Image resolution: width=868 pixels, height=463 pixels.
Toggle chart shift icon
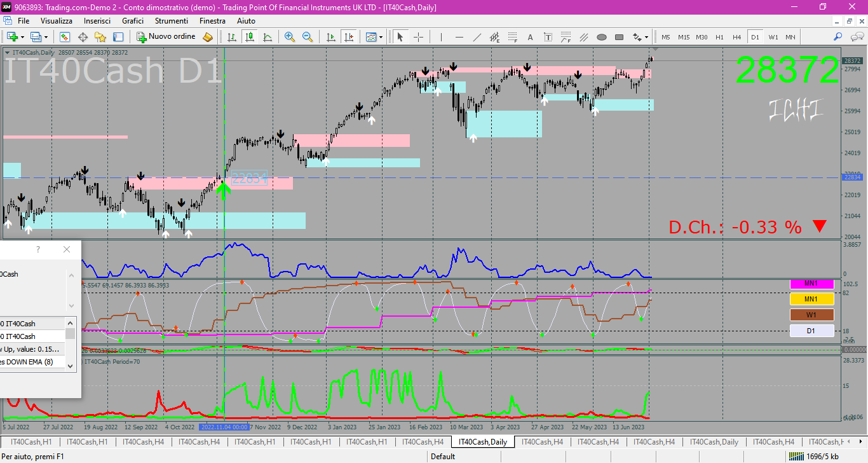tap(348, 37)
